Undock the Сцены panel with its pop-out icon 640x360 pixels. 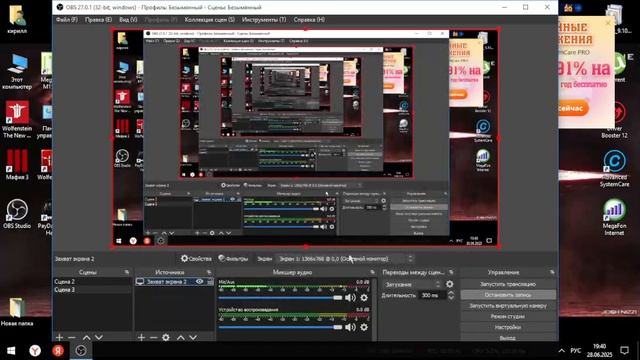click(x=127, y=272)
